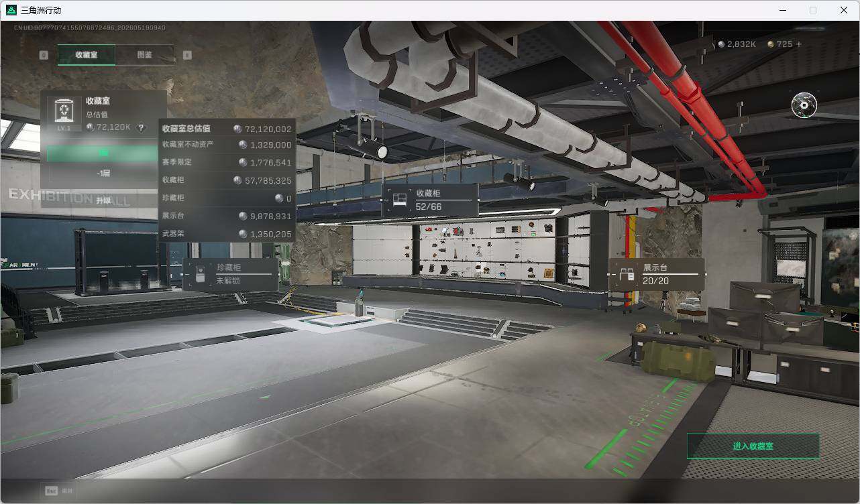Click the 72,120K total value text
Image resolution: width=860 pixels, height=504 pixels.
click(113, 127)
